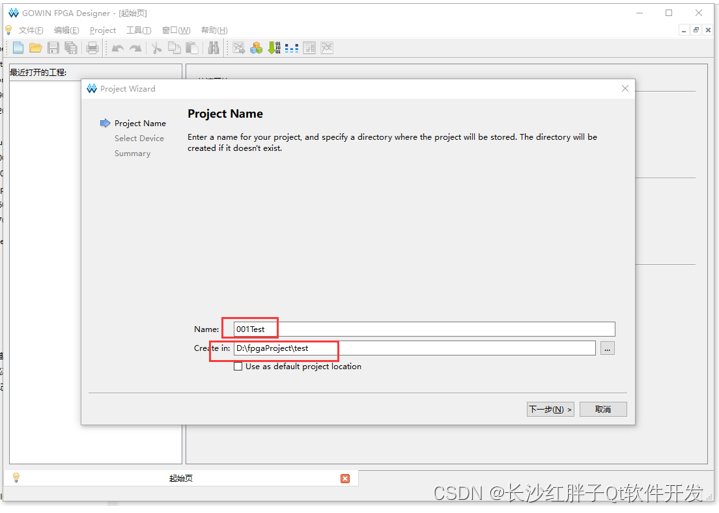
Task: Click the Find binoculars icon
Action: pos(213,48)
